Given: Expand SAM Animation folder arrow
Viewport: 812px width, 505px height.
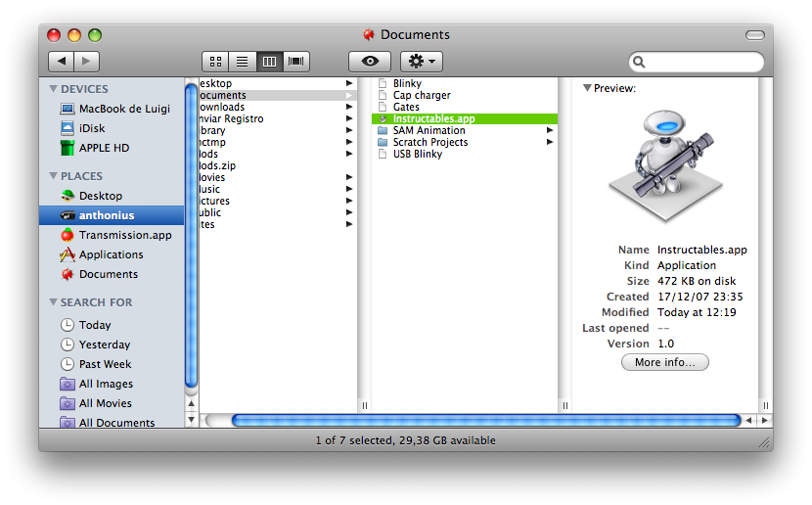Looking at the screenshot, I should point(550,130).
